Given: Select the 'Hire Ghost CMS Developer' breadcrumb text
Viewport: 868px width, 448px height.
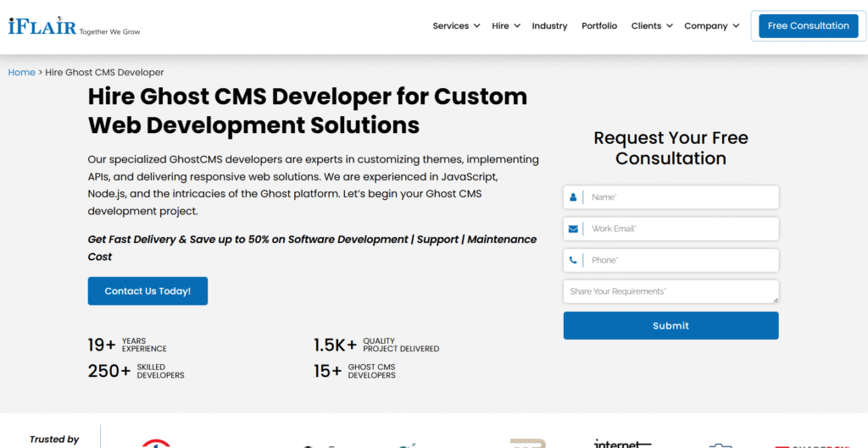Looking at the screenshot, I should pyautogui.click(x=104, y=73).
